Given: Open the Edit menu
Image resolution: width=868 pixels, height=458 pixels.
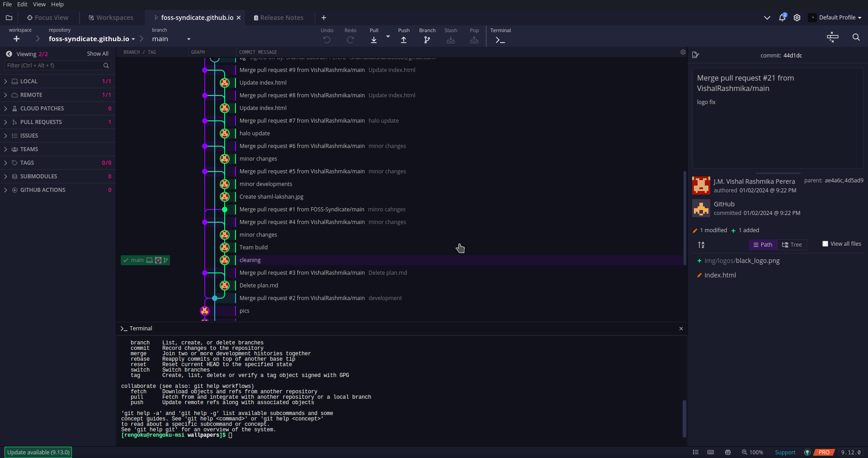Looking at the screenshot, I should pos(22,4).
